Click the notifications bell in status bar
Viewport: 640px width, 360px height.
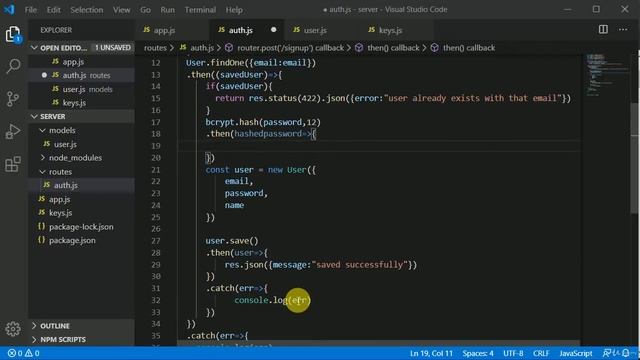[626, 353]
